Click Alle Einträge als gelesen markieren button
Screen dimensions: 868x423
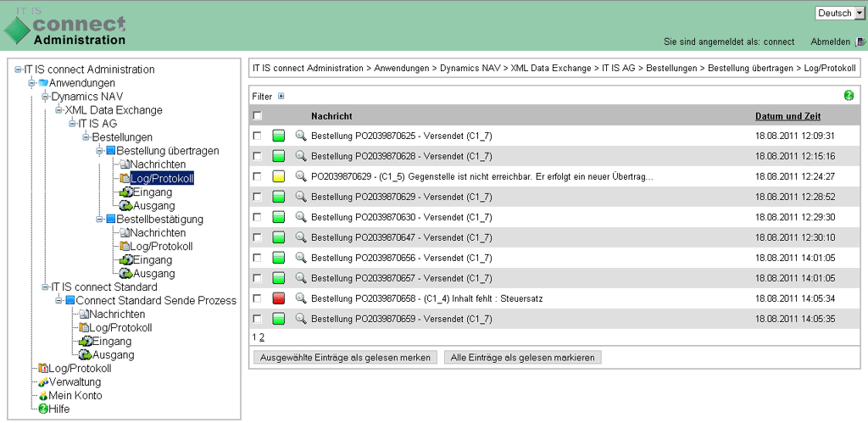(x=522, y=358)
